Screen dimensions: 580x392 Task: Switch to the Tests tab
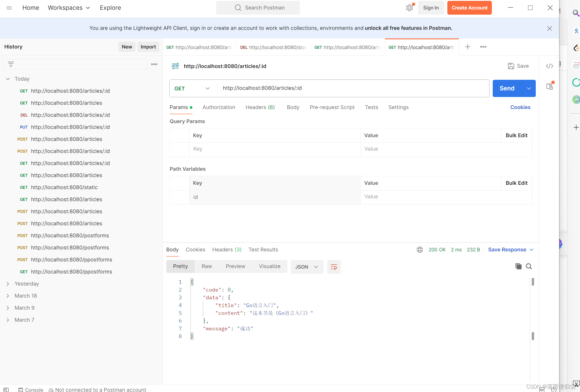[x=371, y=107]
